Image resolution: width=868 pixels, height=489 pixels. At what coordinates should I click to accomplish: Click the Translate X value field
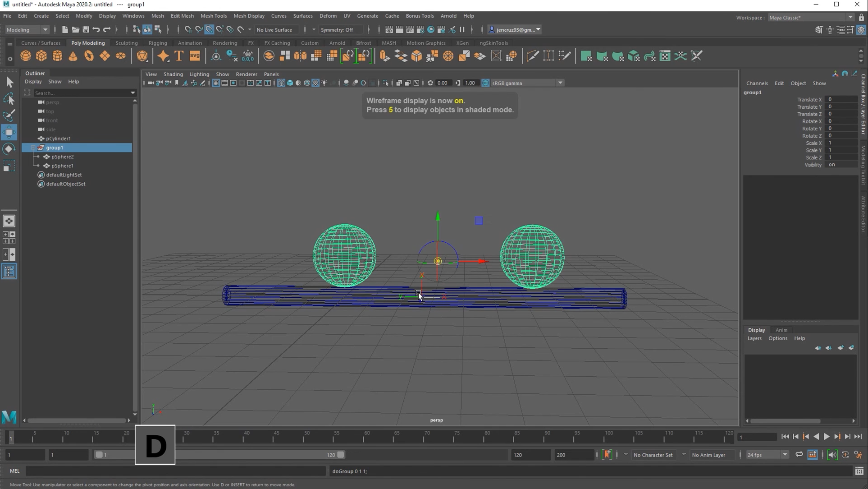click(841, 99)
